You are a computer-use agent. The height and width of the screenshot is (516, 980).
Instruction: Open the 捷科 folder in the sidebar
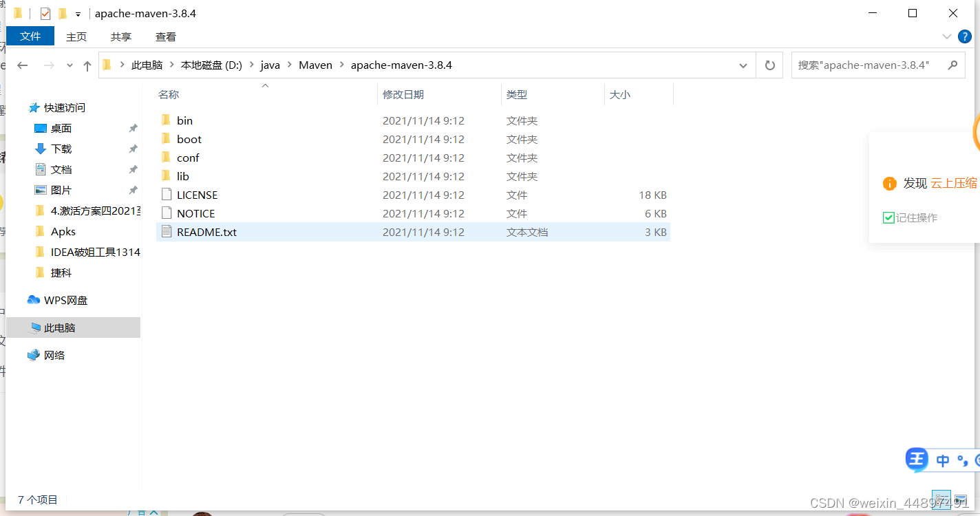point(61,273)
